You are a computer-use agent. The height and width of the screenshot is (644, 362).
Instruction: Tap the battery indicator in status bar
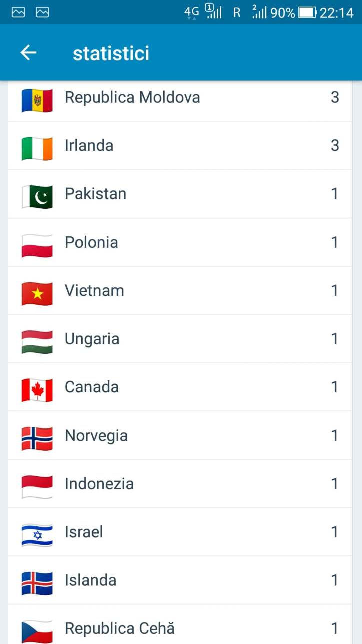pos(307,13)
